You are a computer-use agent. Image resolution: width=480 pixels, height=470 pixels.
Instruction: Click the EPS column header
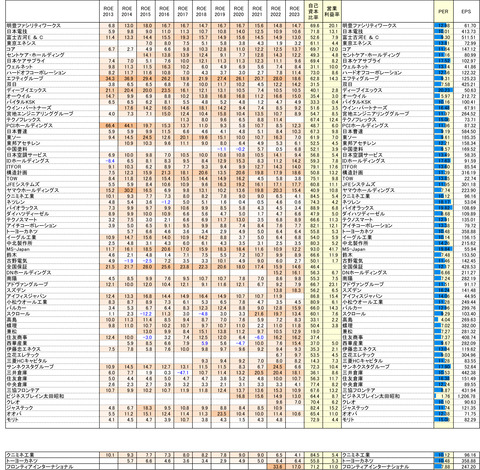tap(466, 11)
